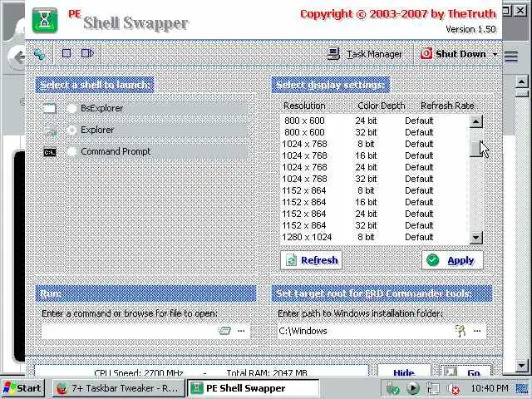
Task: Open the Start menu
Action: (22, 388)
